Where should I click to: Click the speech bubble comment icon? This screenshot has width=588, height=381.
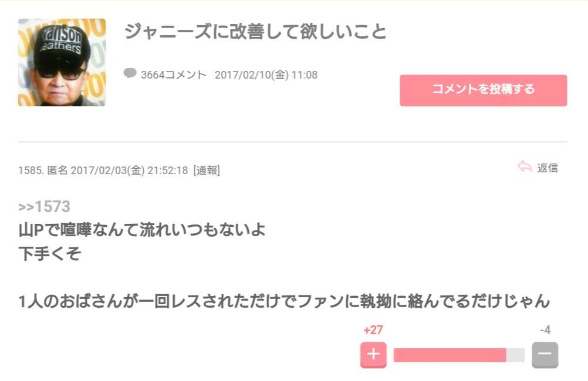[130, 73]
